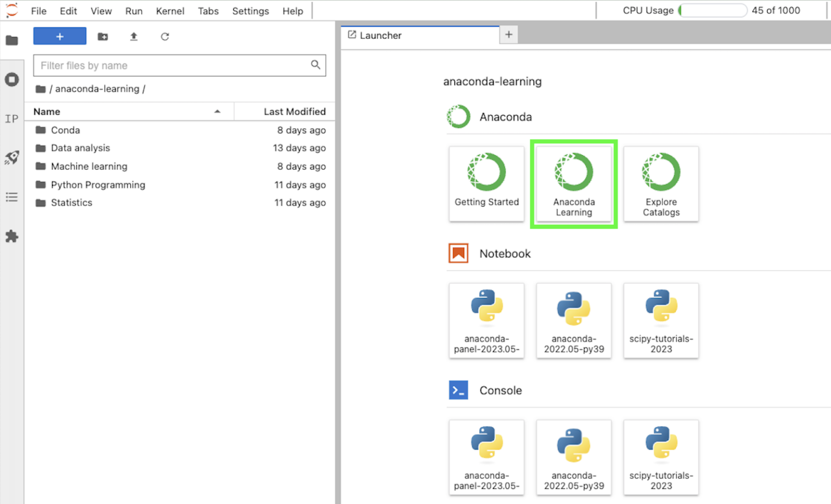The height and width of the screenshot is (504, 831).
Task: Open the Machine learning folder
Action: click(x=89, y=167)
